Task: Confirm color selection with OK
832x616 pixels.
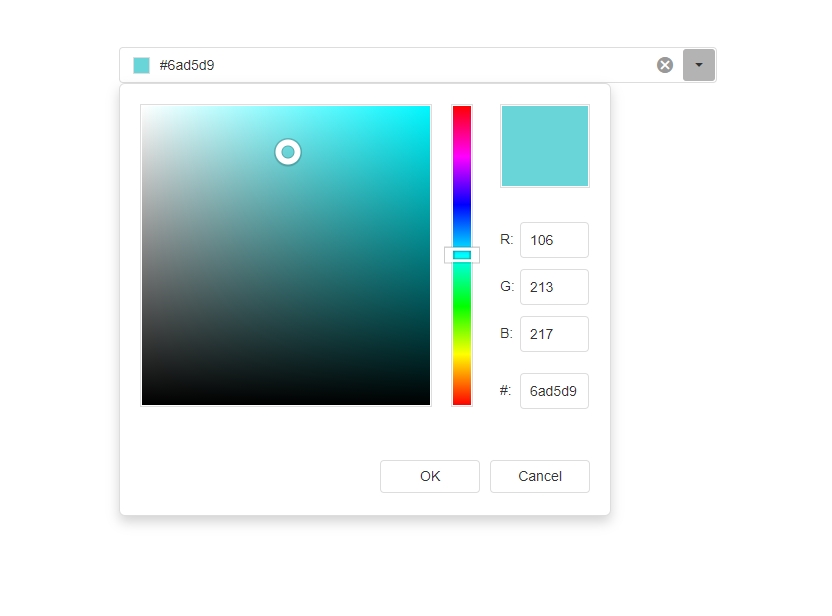Action: tap(430, 477)
